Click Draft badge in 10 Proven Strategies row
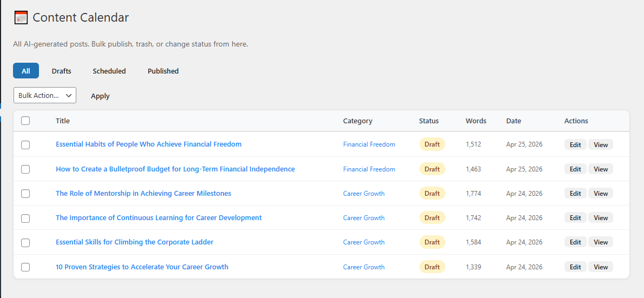The image size is (644, 298). (432, 267)
